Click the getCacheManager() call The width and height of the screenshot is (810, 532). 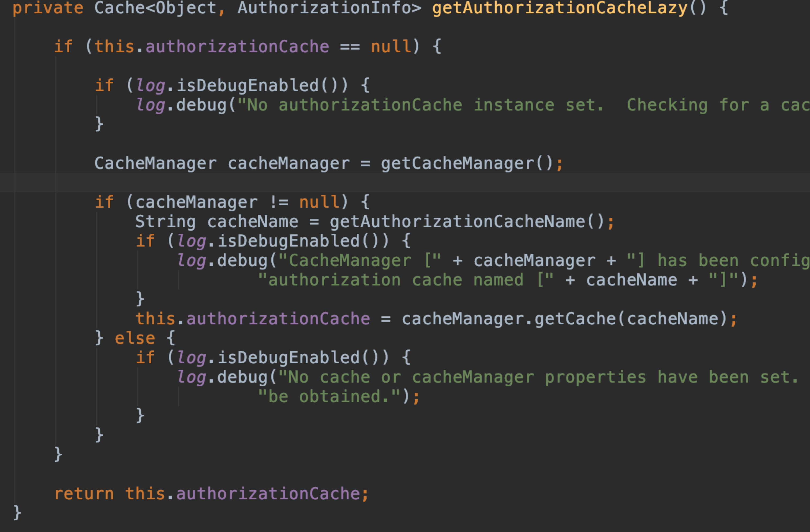[x=467, y=163]
